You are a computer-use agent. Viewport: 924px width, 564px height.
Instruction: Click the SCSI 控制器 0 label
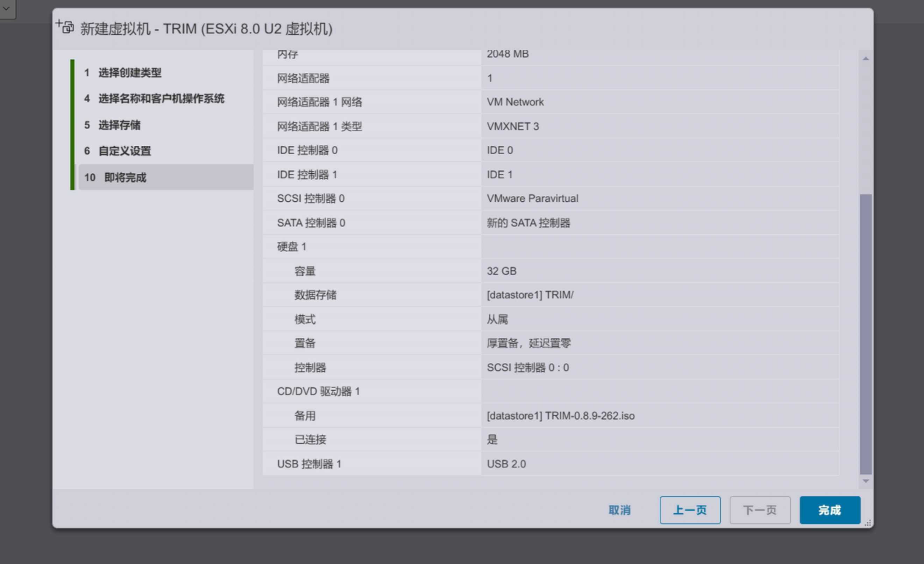[x=311, y=198]
